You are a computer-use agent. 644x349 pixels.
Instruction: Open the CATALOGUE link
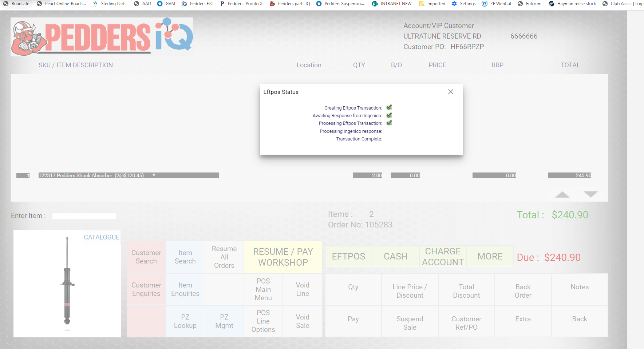[102, 237]
